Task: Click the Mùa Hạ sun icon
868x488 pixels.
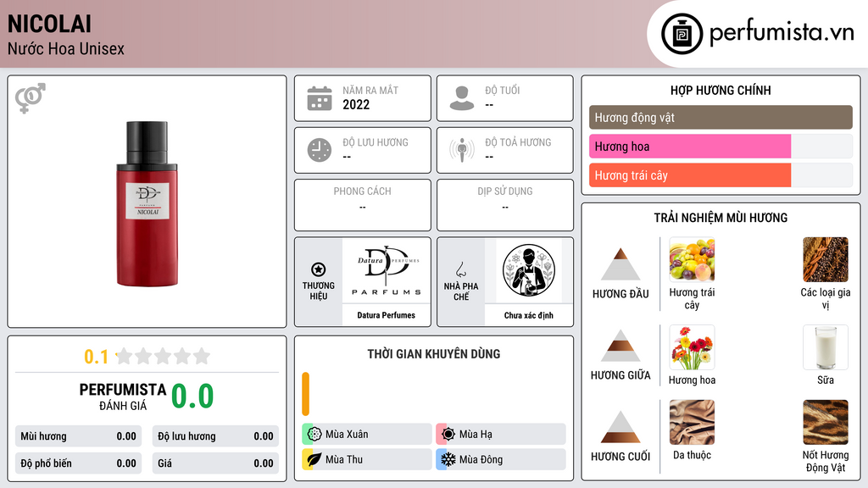Action: click(x=448, y=434)
